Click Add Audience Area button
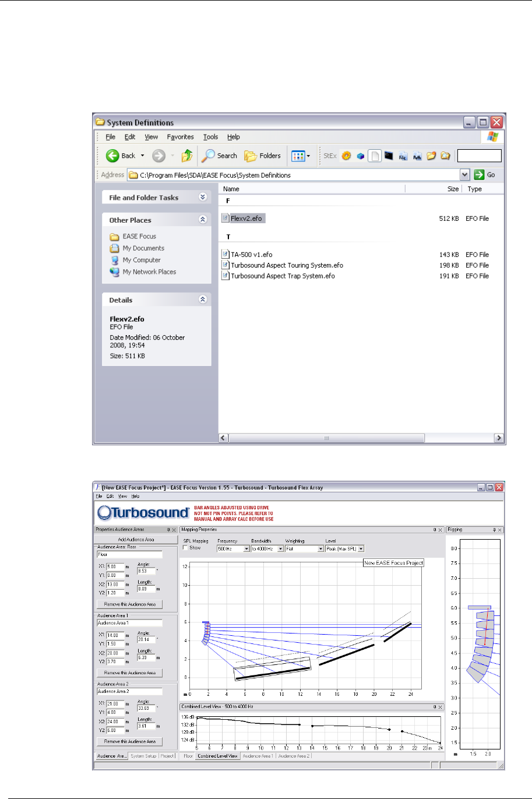The width and height of the screenshot is (532, 799). (136, 540)
